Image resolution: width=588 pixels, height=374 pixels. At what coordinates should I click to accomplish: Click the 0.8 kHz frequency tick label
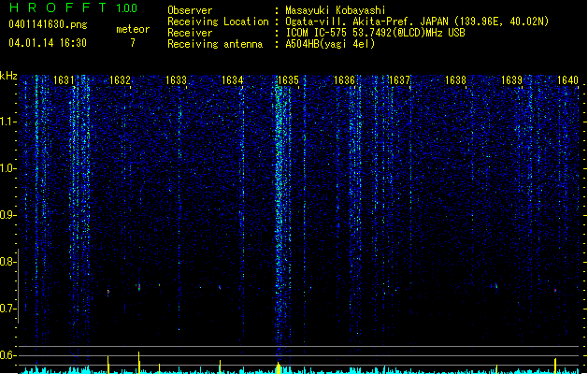[x=7, y=262]
